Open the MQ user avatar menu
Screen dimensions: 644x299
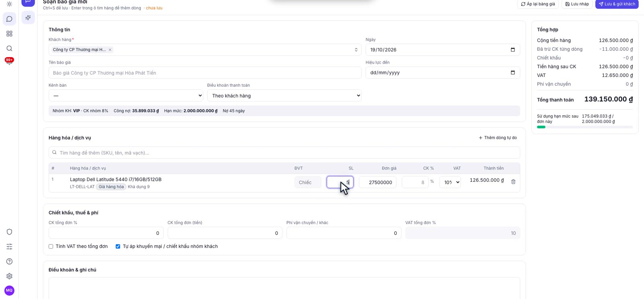(9, 290)
